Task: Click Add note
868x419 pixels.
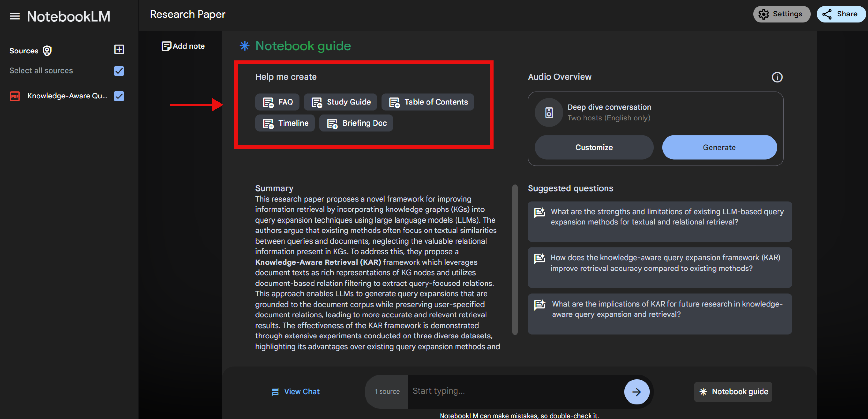Action: click(183, 46)
